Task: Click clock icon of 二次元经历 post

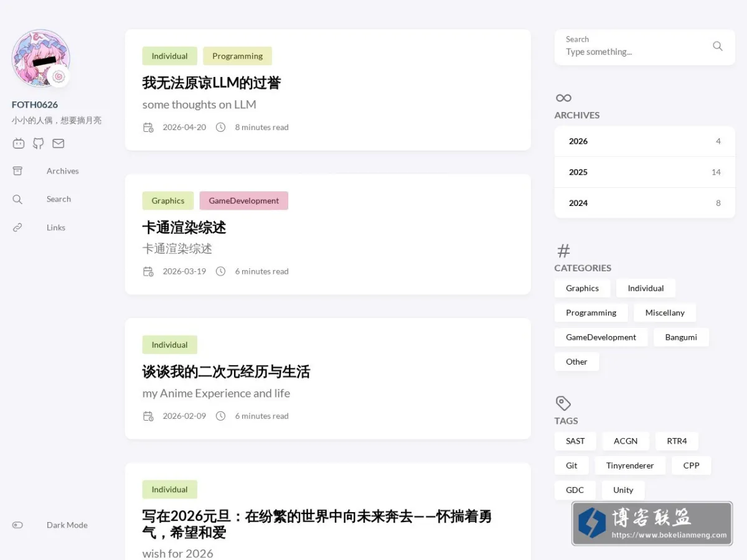Action: point(220,416)
